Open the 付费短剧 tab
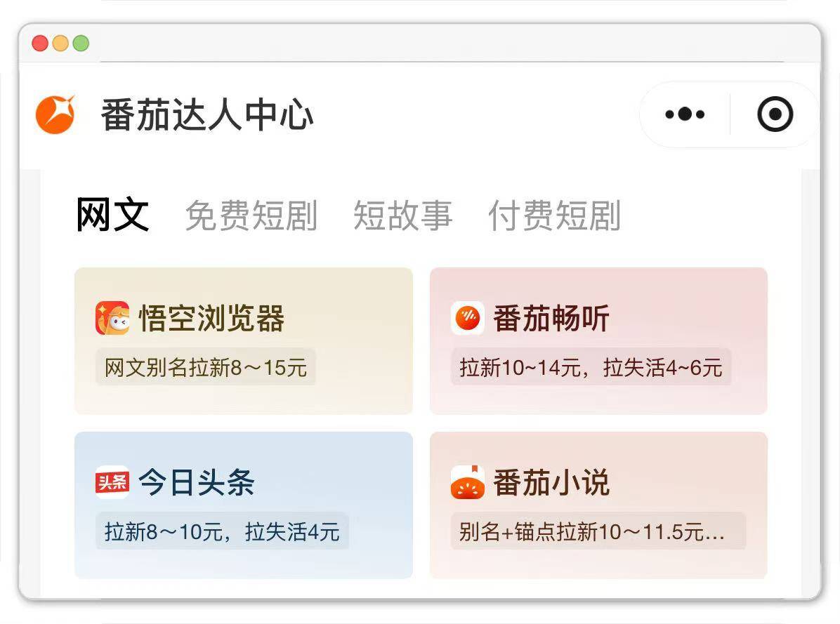 pos(554,215)
